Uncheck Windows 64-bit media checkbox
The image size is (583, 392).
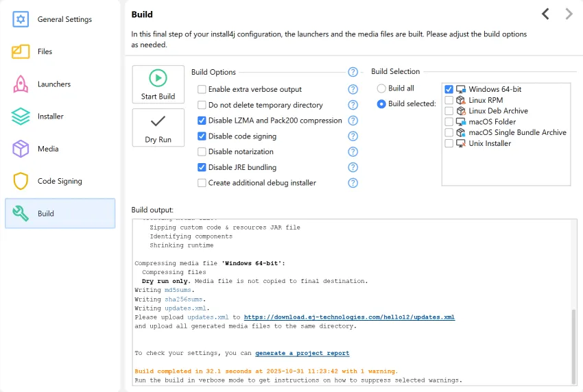pos(449,89)
